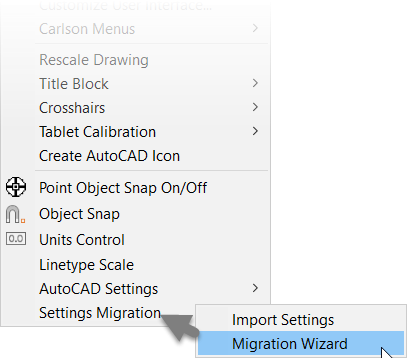Expand the Carlson Menus submenu arrow
Viewport: 409px width, 363px height.
tap(255, 28)
